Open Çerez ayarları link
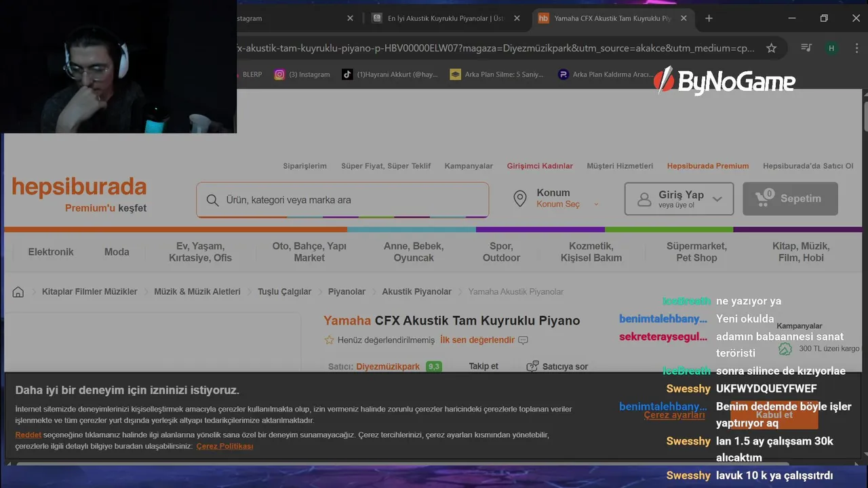 click(674, 415)
